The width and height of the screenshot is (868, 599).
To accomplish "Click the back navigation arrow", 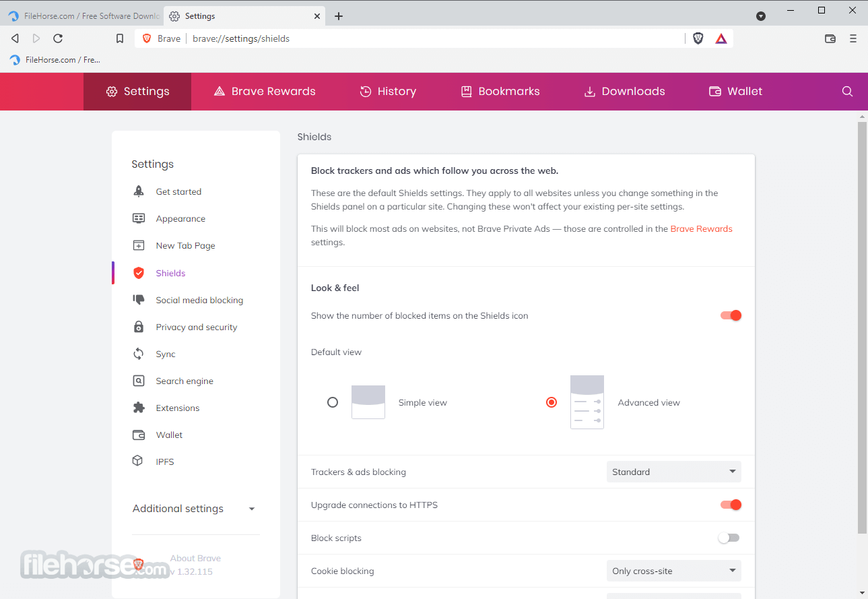I will 15,38.
